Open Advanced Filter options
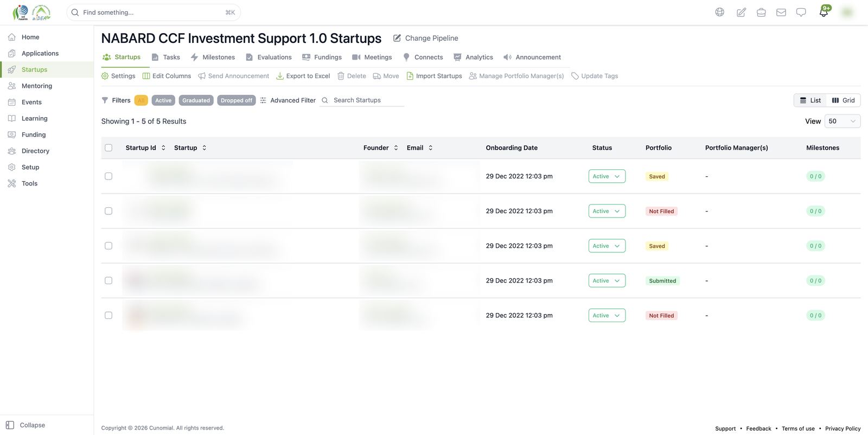This screenshot has height=435, width=868. tap(288, 100)
